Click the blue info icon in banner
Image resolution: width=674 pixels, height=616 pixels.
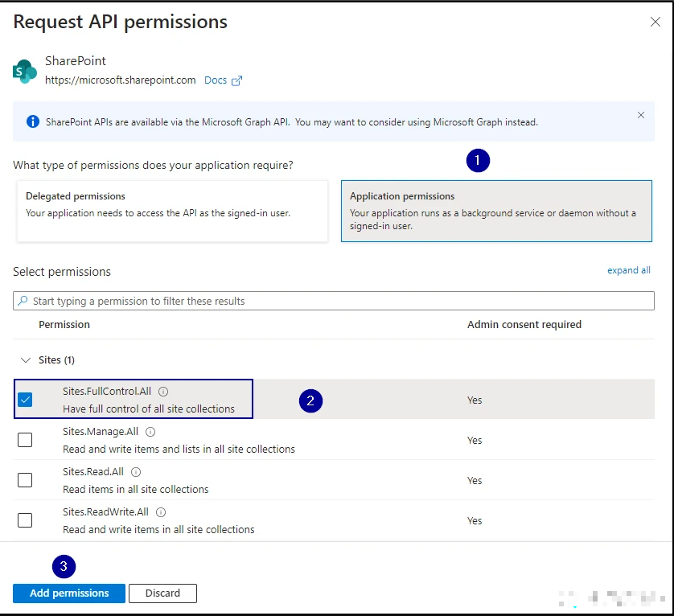[33, 122]
